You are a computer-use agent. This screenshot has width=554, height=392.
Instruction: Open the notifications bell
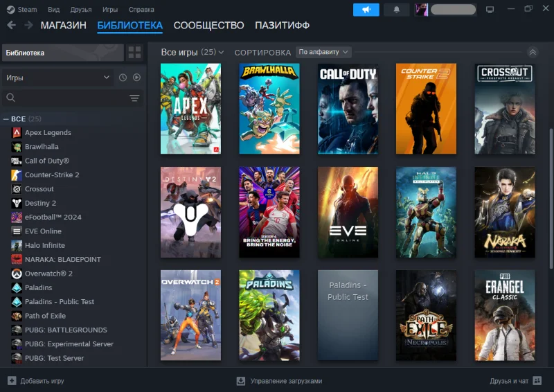click(x=396, y=10)
